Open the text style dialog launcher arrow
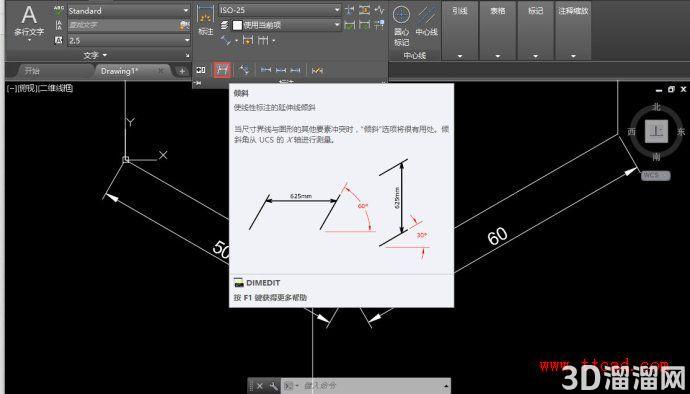 (x=187, y=55)
